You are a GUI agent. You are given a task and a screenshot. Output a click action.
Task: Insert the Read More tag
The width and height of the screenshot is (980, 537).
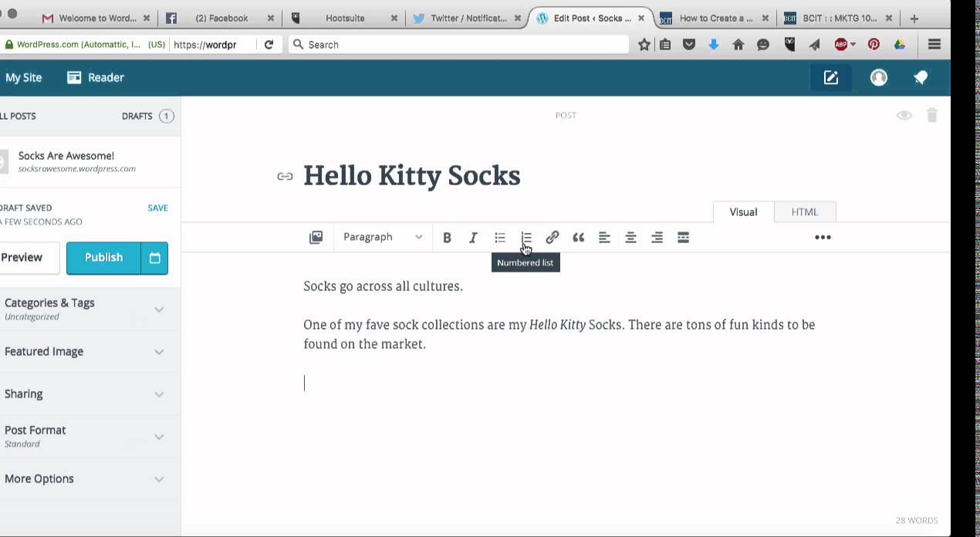(683, 238)
